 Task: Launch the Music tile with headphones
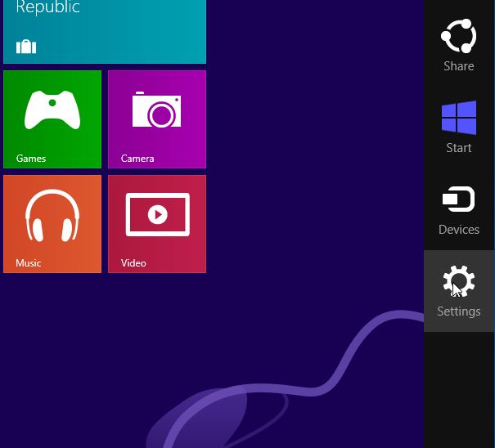point(52,224)
